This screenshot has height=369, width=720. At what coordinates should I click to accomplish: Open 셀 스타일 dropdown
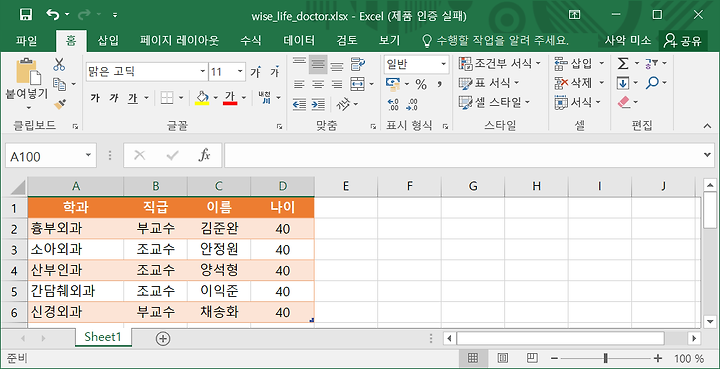494,102
